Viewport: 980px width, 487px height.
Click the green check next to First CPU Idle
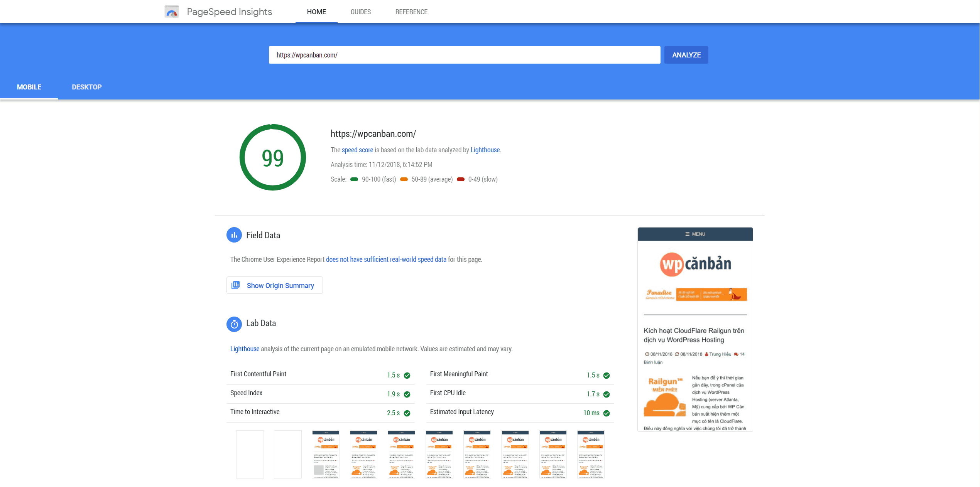[x=607, y=394]
